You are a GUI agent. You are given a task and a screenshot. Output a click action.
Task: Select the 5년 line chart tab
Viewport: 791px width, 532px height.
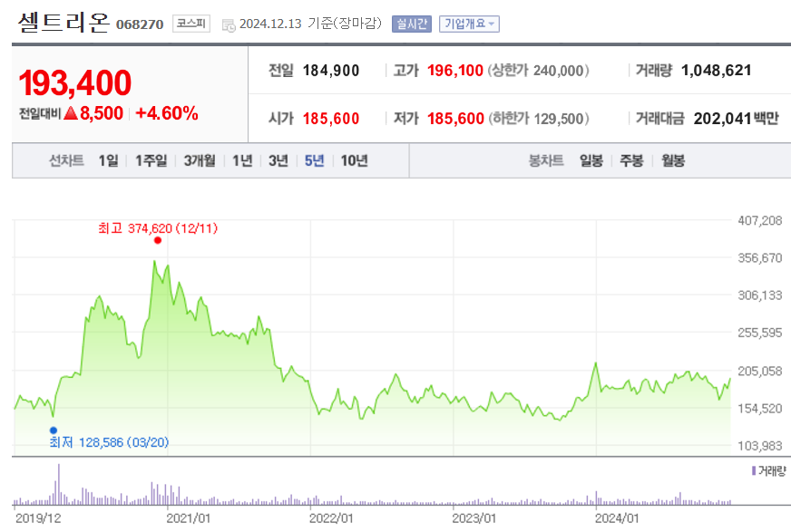tap(314, 160)
